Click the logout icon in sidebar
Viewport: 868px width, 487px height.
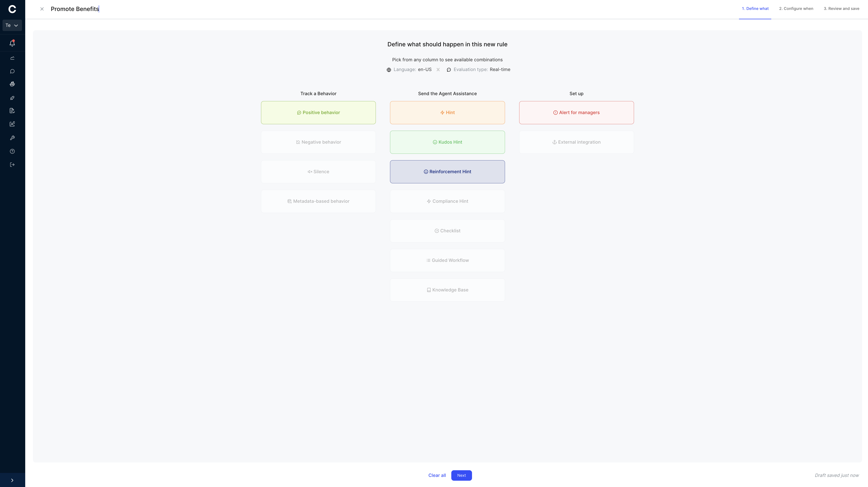(x=12, y=165)
